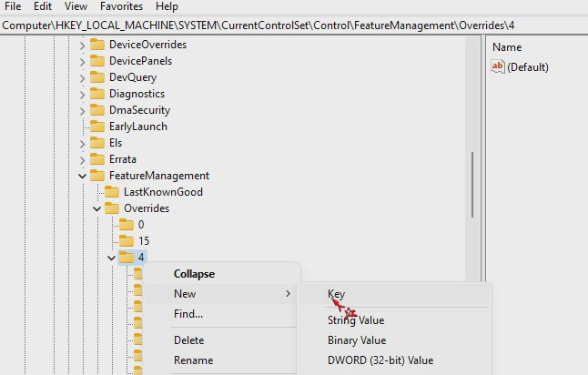Image resolution: width=588 pixels, height=375 pixels.
Task: Select the DeviceOverrides tree label
Action: click(x=147, y=45)
